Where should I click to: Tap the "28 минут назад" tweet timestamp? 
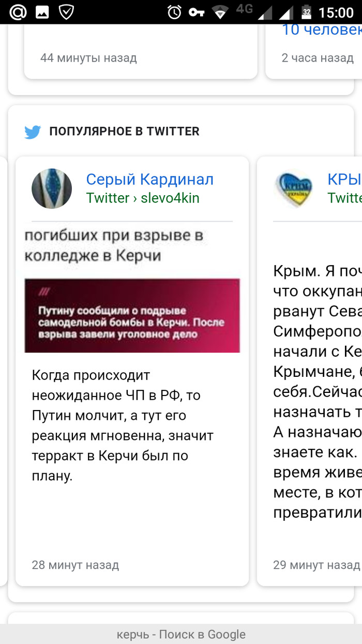click(76, 565)
